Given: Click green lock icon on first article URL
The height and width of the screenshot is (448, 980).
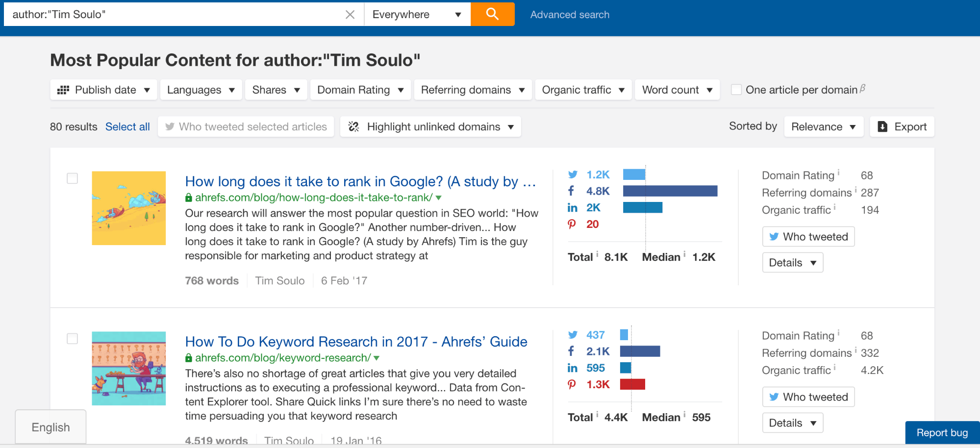Looking at the screenshot, I should [x=189, y=198].
